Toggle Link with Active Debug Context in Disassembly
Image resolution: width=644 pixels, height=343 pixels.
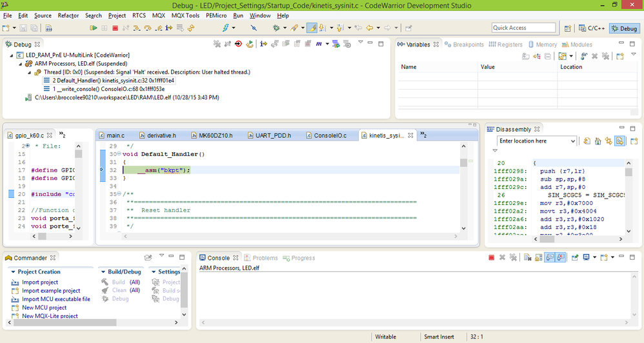coord(609,141)
